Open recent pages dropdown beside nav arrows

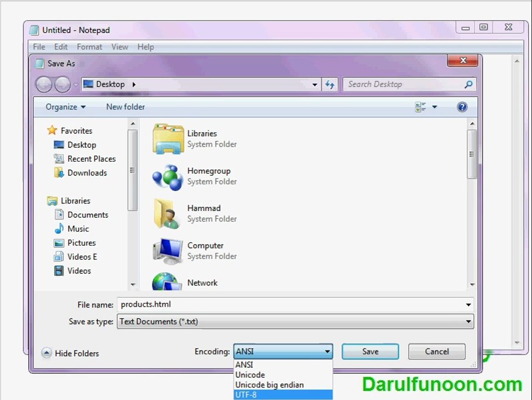76,84
